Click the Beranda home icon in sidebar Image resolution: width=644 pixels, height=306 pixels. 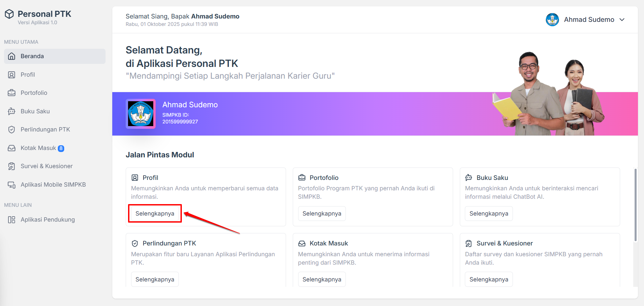(x=12, y=56)
